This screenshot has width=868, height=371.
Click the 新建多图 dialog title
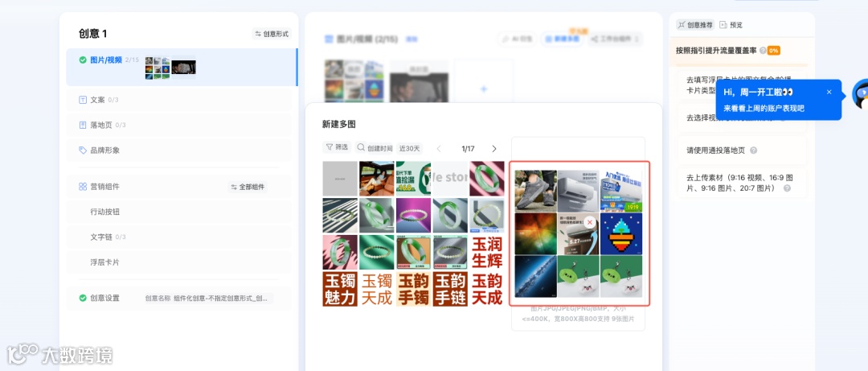339,124
